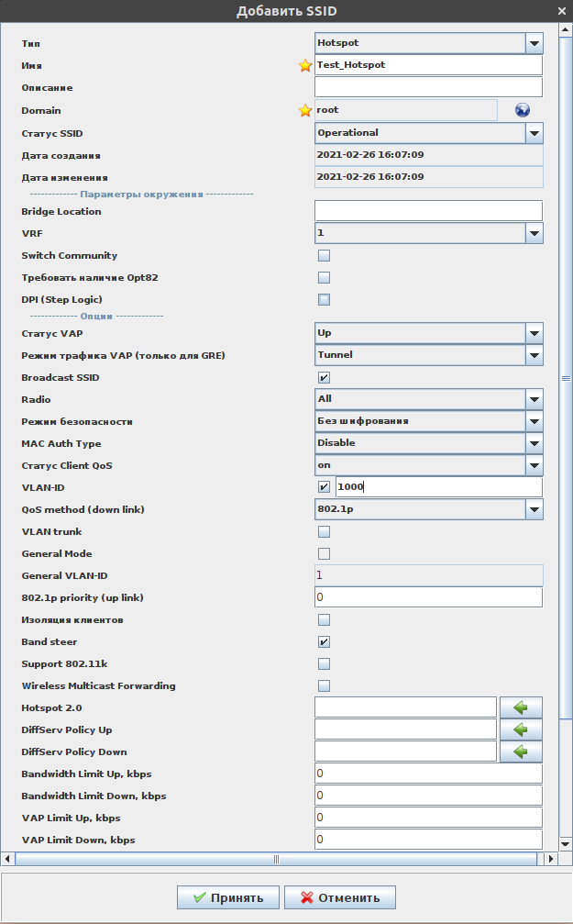Enable the Support 802.11k checkbox
The image size is (573, 924).
point(324,663)
